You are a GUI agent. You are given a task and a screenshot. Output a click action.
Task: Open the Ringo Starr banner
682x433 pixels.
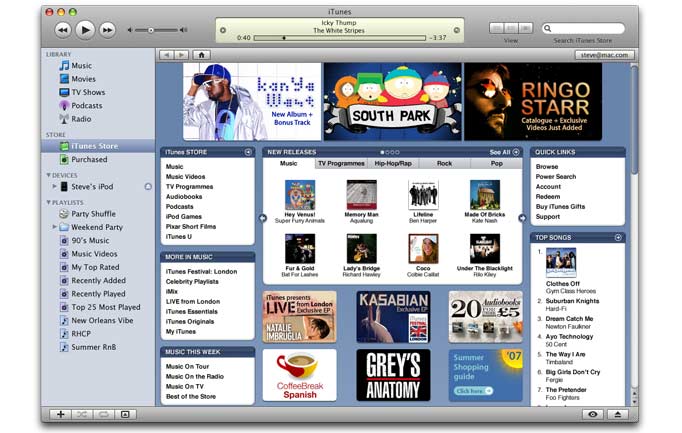533,102
